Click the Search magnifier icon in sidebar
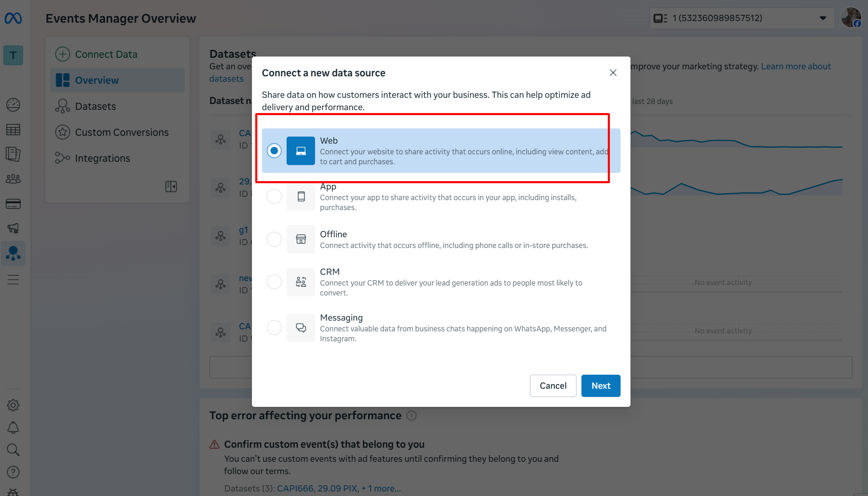868x496 pixels. click(13, 450)
